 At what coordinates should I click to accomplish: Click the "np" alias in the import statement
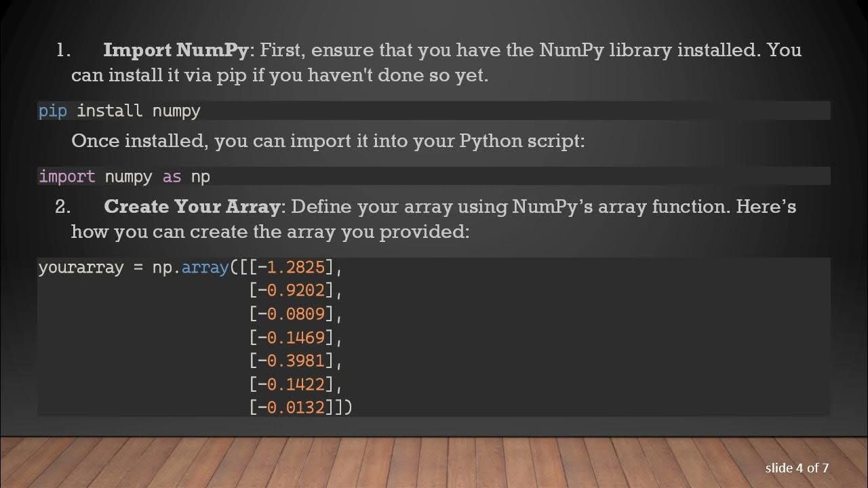coord(200,177)
